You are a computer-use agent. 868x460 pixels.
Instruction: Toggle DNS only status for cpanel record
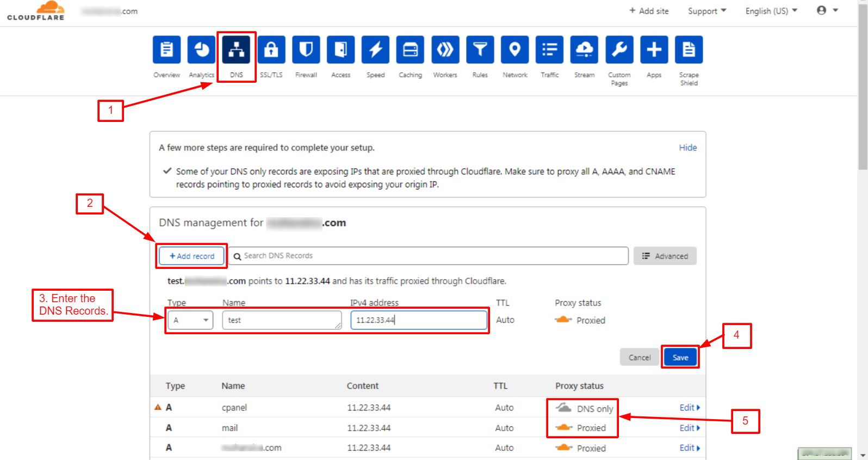pos(564,408)
